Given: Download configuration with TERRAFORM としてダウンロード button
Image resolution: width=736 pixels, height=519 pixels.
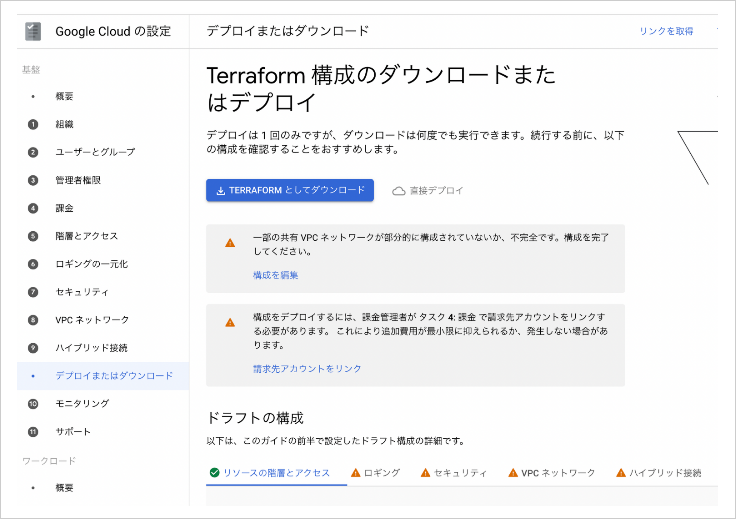Looking at the screenshot, I should tap(290, 191).
